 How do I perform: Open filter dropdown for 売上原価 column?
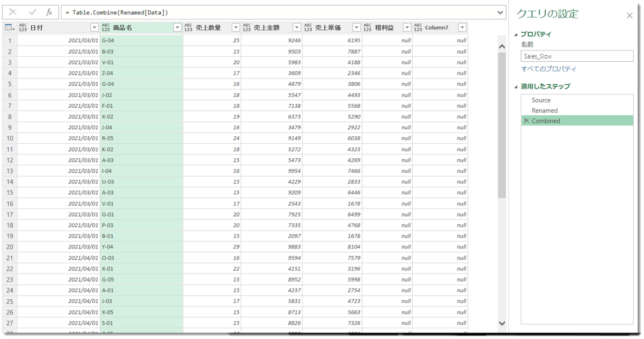coord(356,27)
